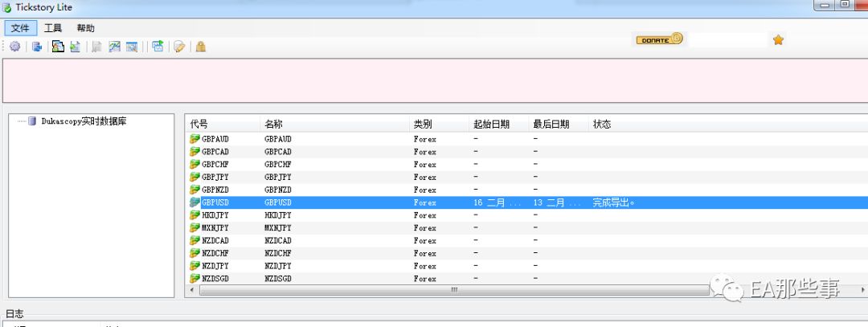Viewport: 868px width, 327px height.
Task: Select GBPCAD in the 代号 column
Action: [x=215, y=152]
